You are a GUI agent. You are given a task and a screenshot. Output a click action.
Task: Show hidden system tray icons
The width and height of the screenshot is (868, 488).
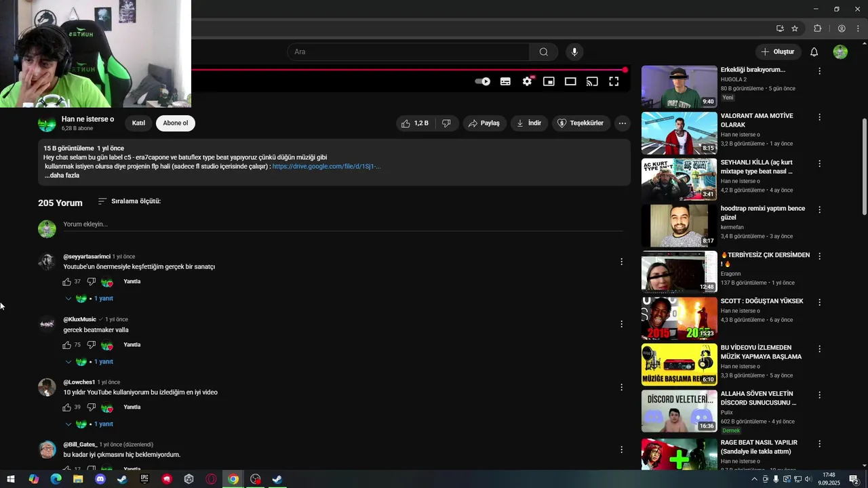click(754, 479)
